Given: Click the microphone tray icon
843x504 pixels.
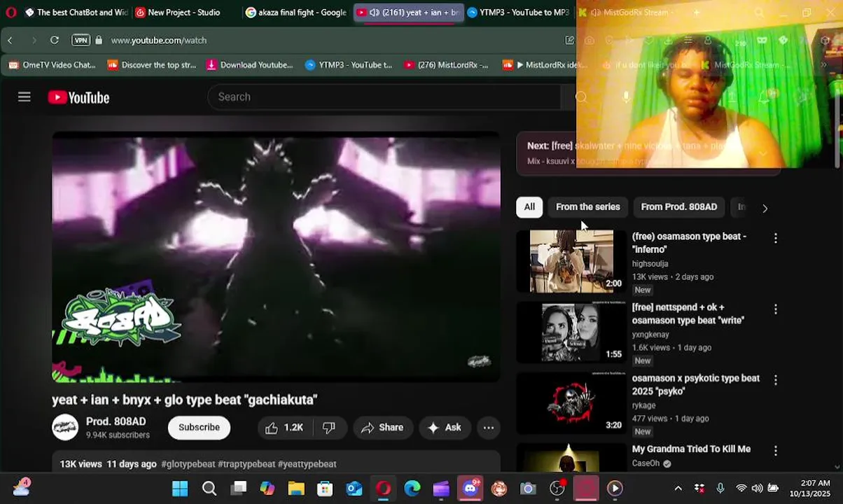Looking at the screenshot, I should coord(720,489).
